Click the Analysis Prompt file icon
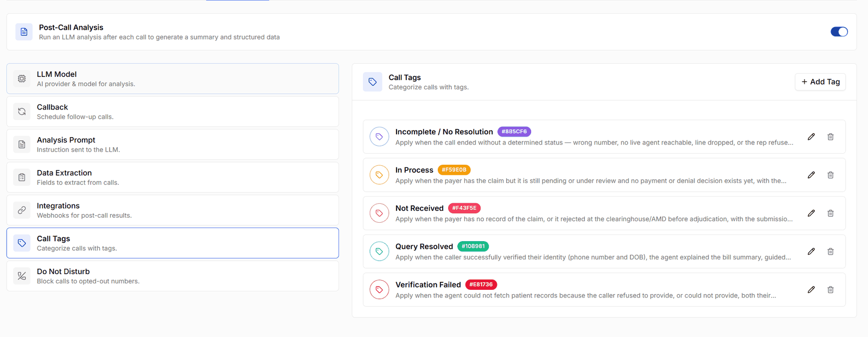Screen dimensions: 868x337 22,144
